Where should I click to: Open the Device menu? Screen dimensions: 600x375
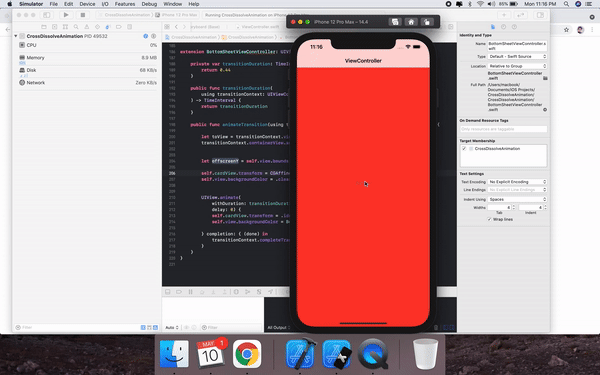87,4
